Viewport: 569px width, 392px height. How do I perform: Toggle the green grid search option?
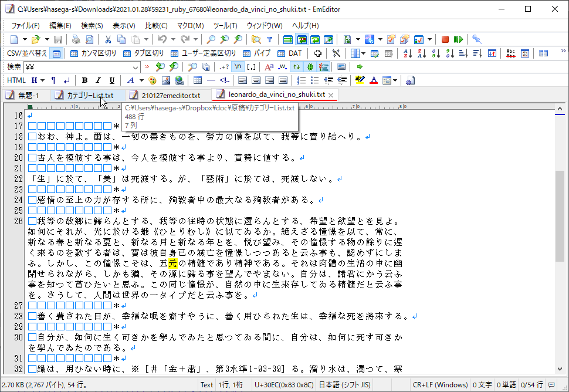310,67
